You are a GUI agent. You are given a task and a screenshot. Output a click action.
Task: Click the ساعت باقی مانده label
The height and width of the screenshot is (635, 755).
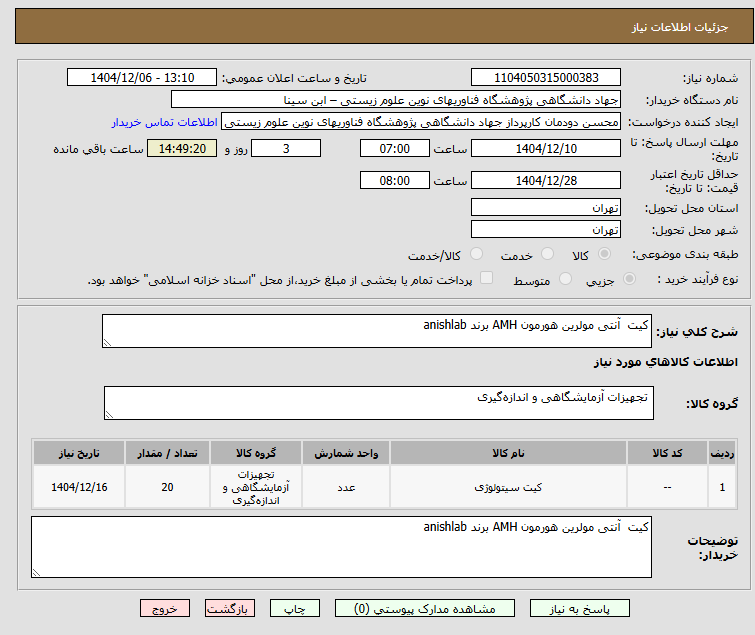(x=98, y=149)
